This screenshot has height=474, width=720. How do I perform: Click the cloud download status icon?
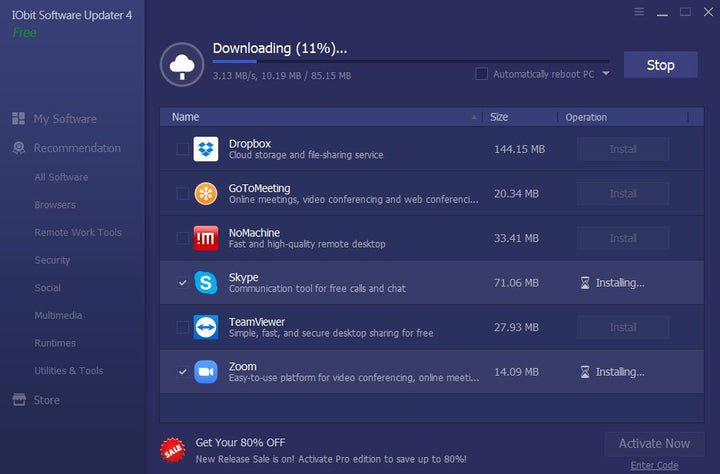click(x=183, y=65)
